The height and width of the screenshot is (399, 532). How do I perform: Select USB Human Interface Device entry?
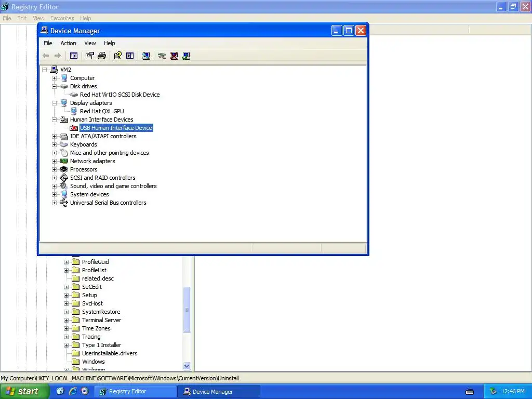pyautogui.click(x=116, y=128)
